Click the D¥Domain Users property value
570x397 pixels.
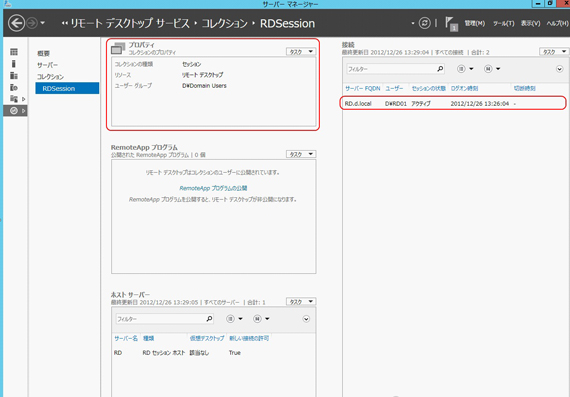click(204, 86)
